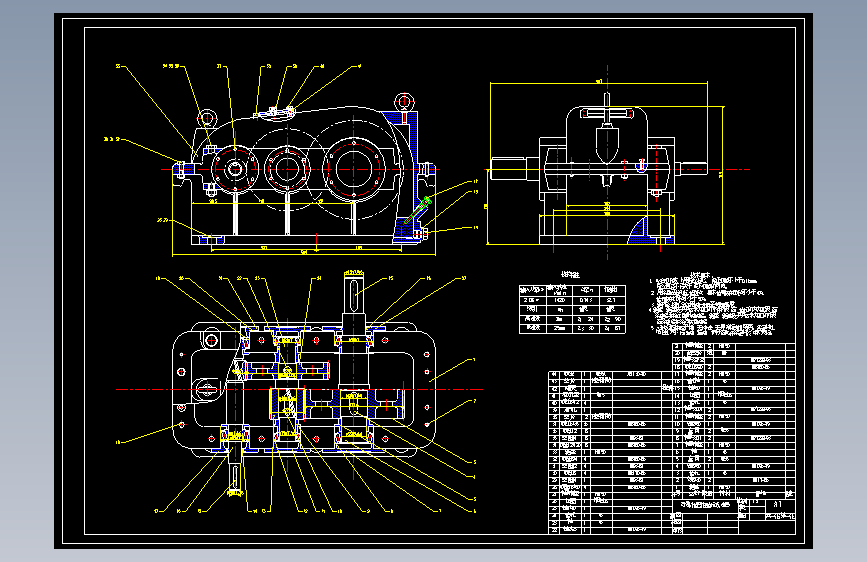Screen dimensions: 867x562
Task: Select the inspection cover on top of housing
Action: [274, 112]
